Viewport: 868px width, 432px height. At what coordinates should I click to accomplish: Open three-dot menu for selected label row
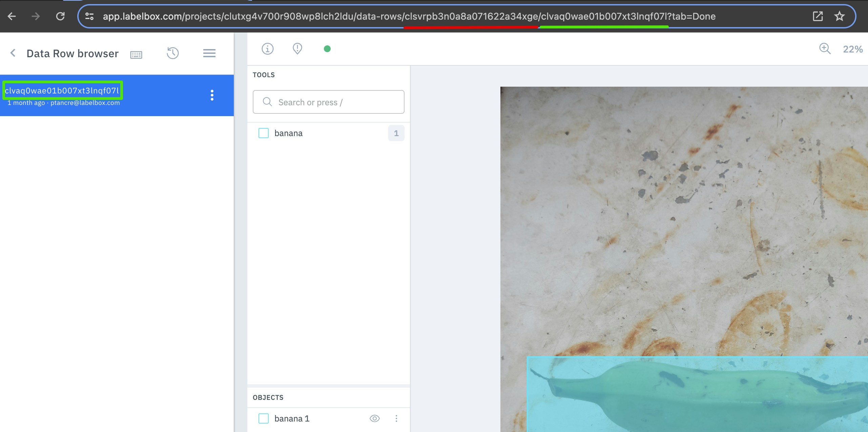212,95
